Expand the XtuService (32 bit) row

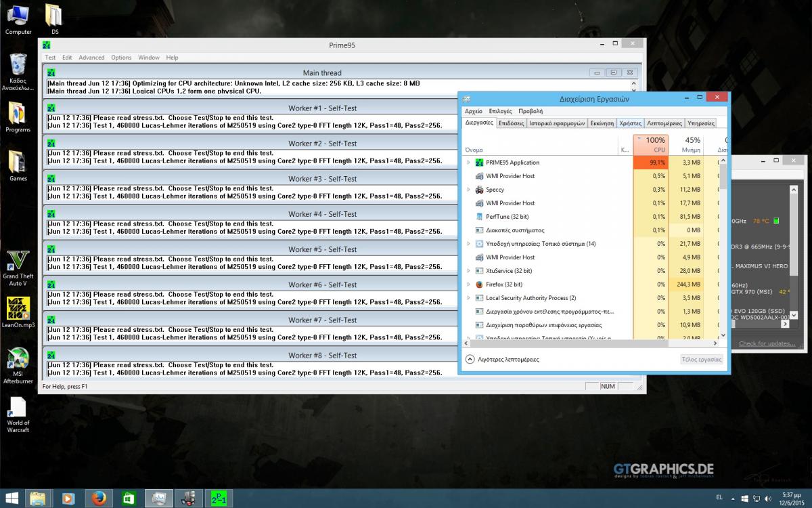468,271
